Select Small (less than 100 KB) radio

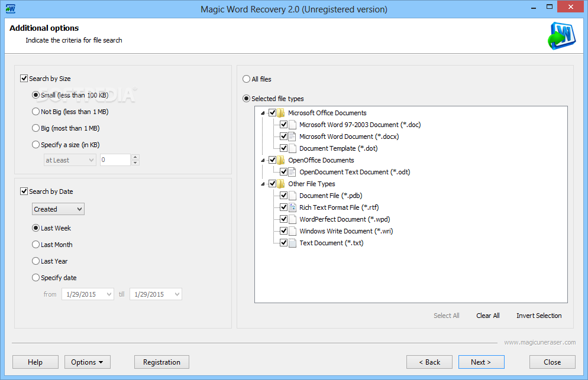point(35,95)
